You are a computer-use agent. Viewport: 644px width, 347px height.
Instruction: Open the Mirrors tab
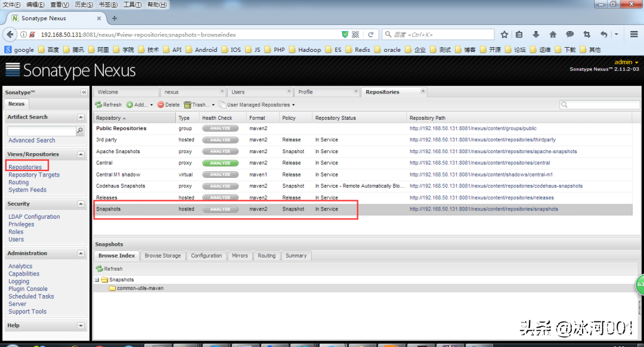point(240,255)
